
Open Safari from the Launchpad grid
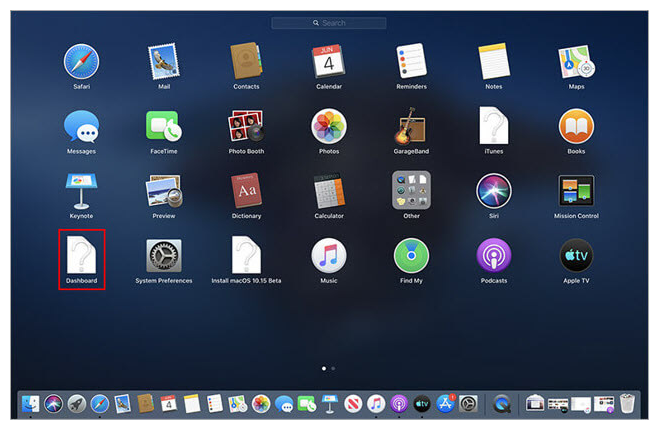tap(81, 62)
